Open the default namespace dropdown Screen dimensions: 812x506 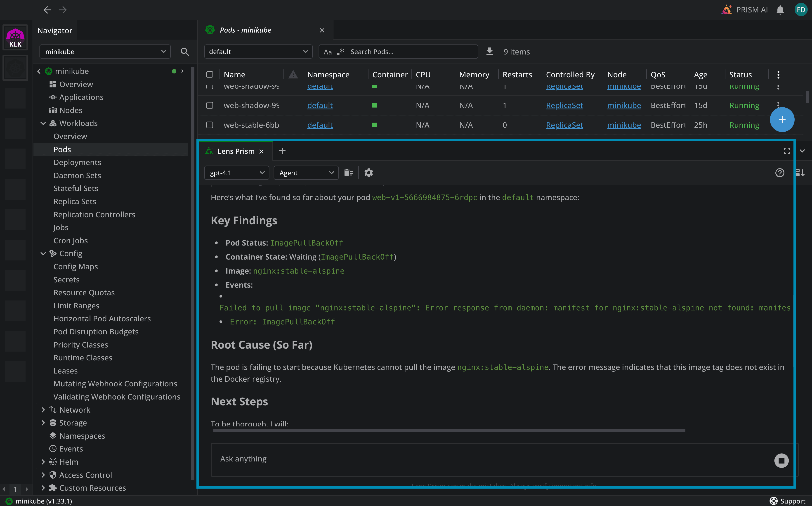258,52
